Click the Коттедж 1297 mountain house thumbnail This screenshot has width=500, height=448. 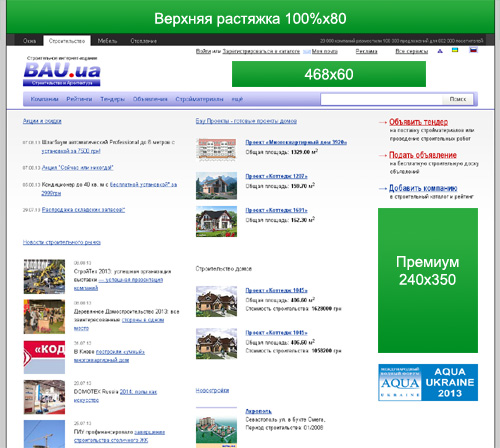[216, 186]
